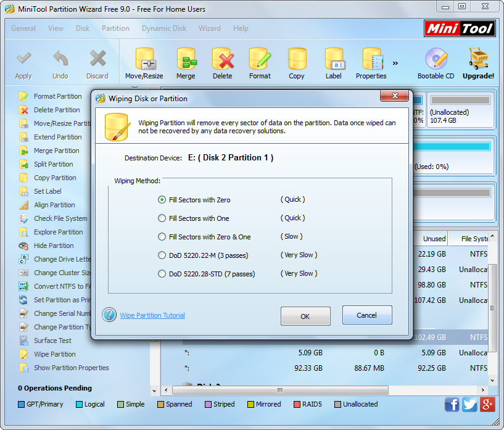Open the Facebook share icon
Image resolution: width=504 pixels, height=430 pixels.
[x=452, y=405]
